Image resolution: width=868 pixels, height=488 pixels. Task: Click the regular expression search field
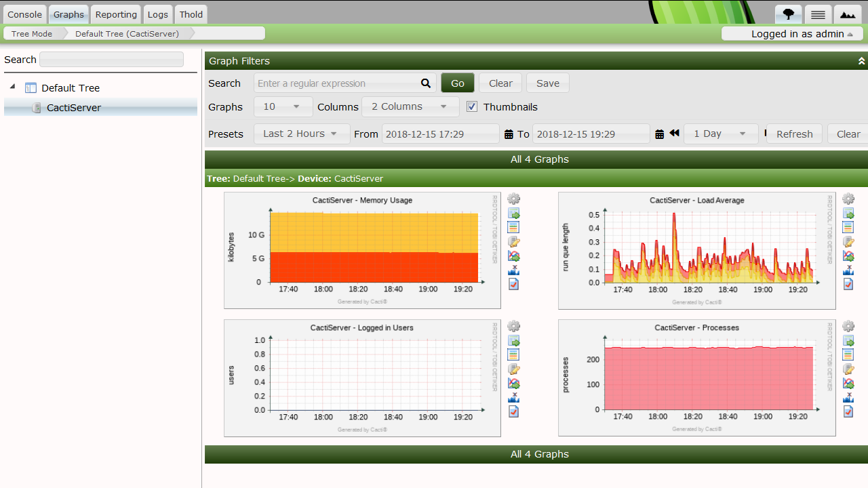337,83
